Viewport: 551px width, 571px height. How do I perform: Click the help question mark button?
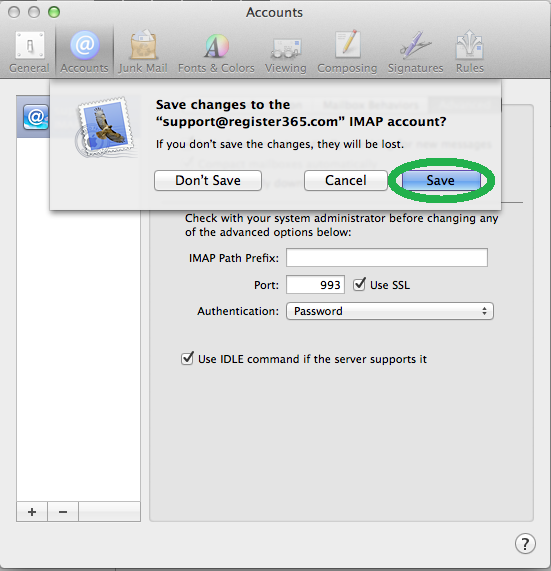click(525, 544)
